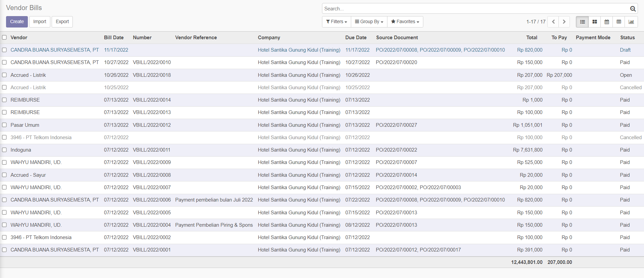Image resolution: width=644 pixels, height=278 pixels.
Task: Check the VBILL/2022/0001 row checkbox
Action: [x=4, y=250]
